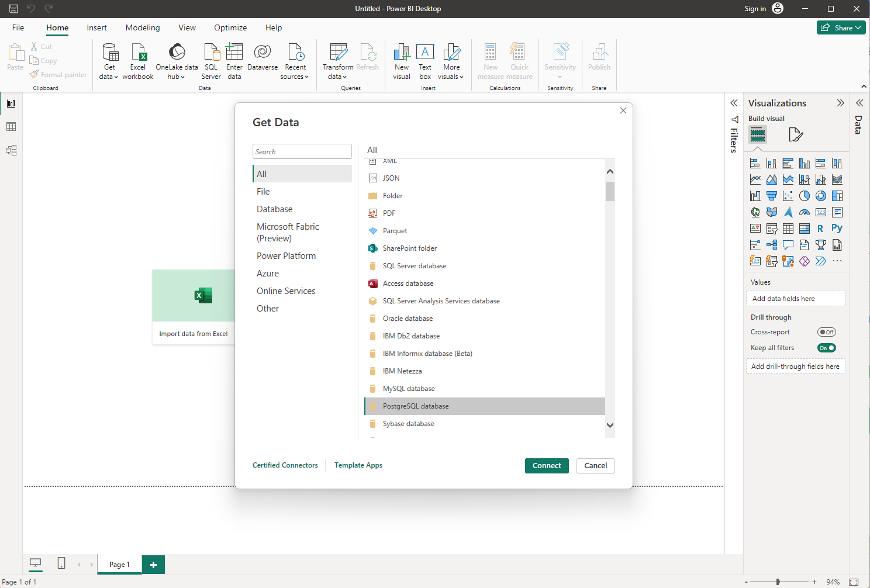Select the Treemap visual
The height and width of the screenshot is (588, 870).
point(837,196)
